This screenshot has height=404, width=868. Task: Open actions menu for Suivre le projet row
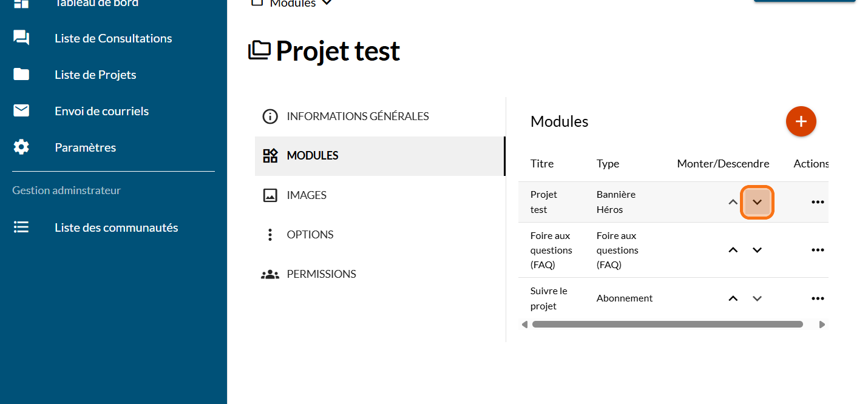tap(818, 298)
